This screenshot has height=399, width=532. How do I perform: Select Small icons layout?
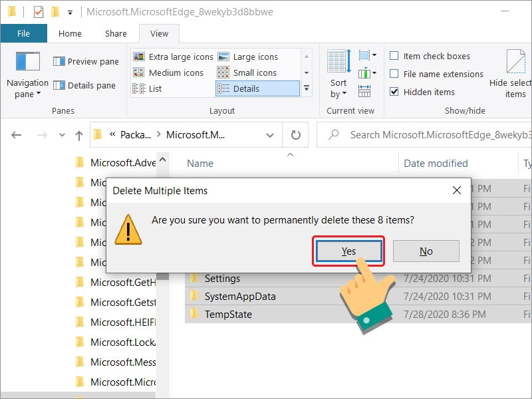tap(247, 72)
